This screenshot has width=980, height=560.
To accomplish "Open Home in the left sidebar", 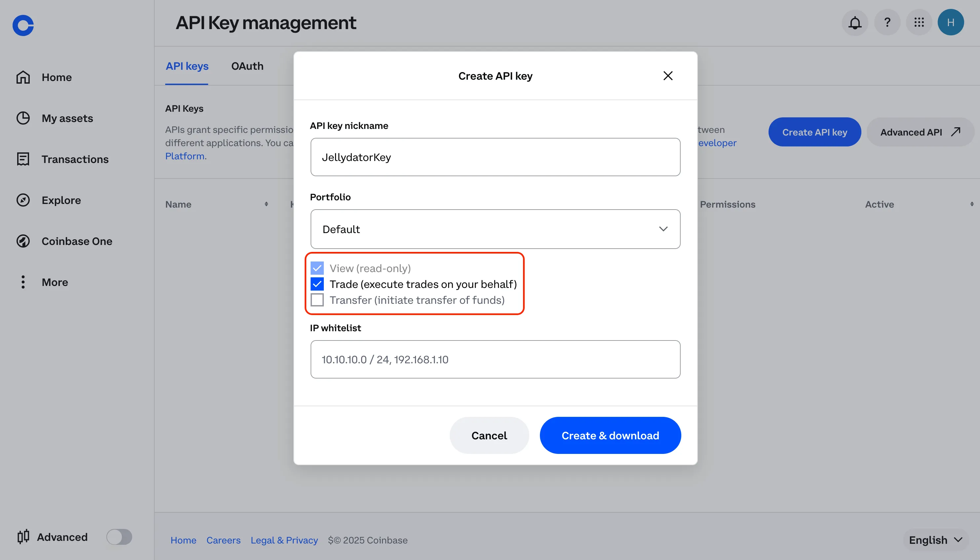I will coord(44,77).
